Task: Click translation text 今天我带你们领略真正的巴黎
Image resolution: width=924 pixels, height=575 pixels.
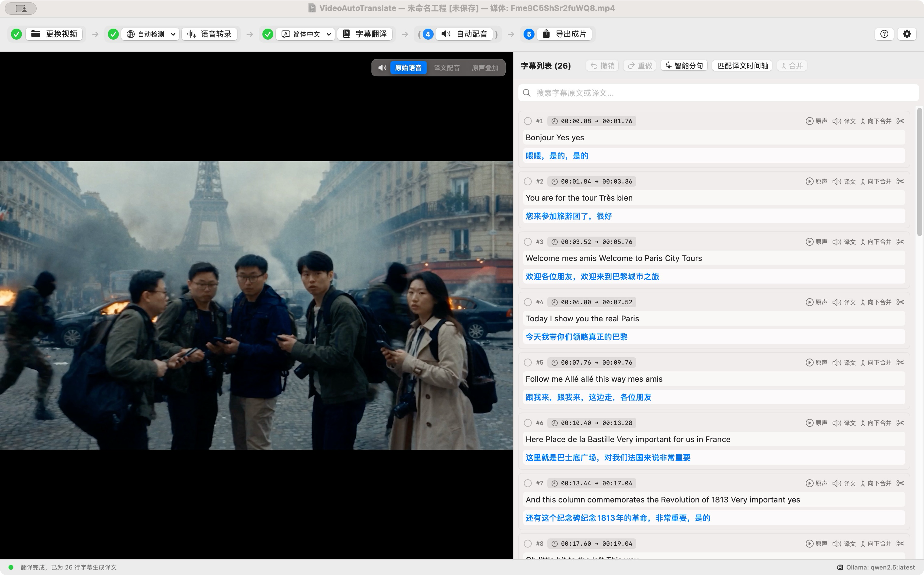Action: (x=577, y=337)
